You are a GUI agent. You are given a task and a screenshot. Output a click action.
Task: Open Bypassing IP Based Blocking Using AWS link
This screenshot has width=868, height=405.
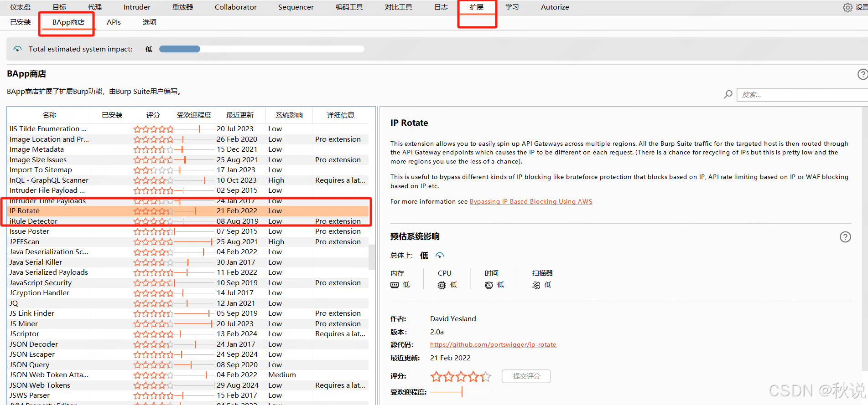(x=531, y=201)
